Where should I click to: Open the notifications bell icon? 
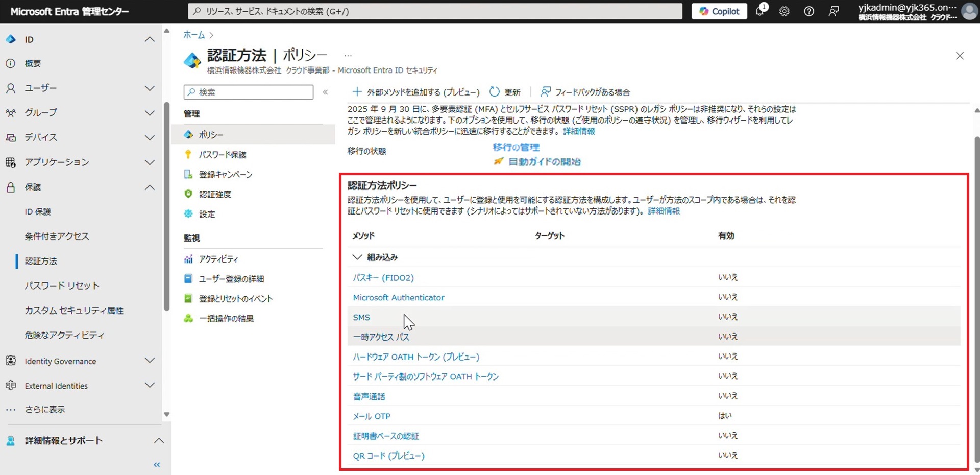tap(760, 11)
